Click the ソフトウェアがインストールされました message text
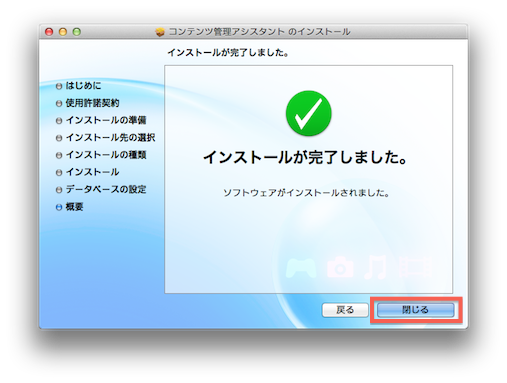The height and width of the screenshot is (383, 507). pos(306,193)
